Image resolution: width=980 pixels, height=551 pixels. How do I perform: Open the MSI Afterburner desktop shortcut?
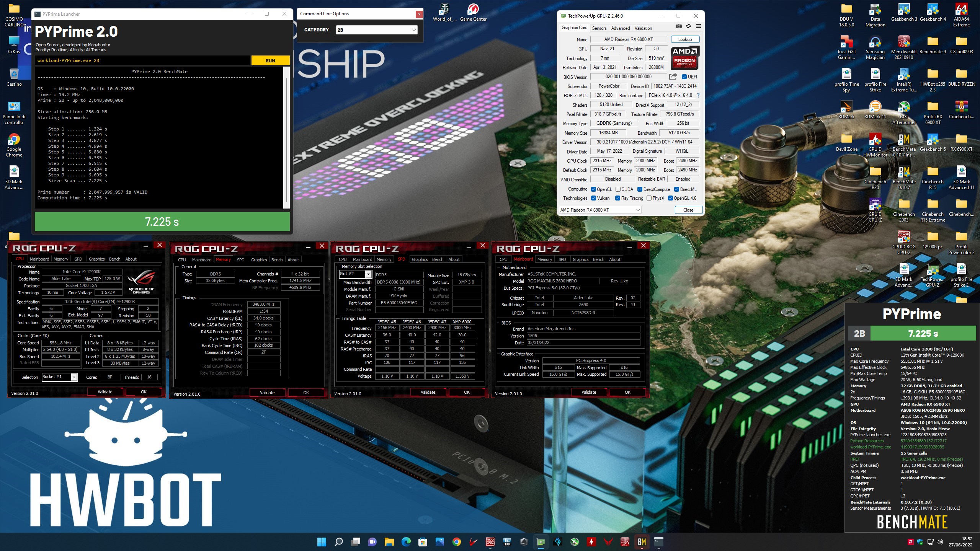click(x=904, y=113)
